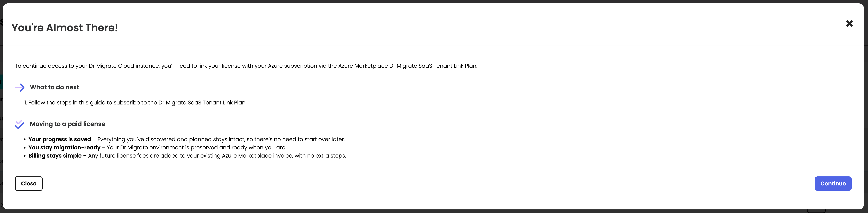Click the intro paragraph about linking your license

click(246, 66)
